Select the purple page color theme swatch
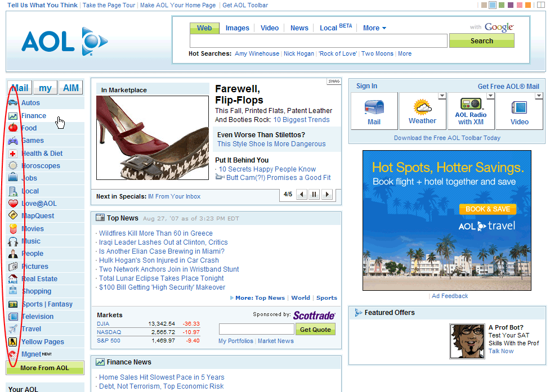Image resolution: width=550 pixels, height=392 pixels. (x=510, y=5)
